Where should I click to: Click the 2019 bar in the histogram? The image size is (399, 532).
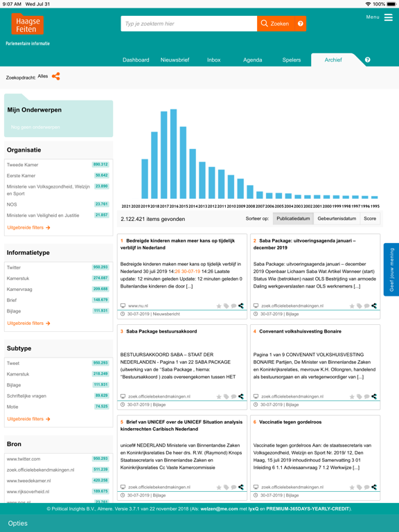145,179
